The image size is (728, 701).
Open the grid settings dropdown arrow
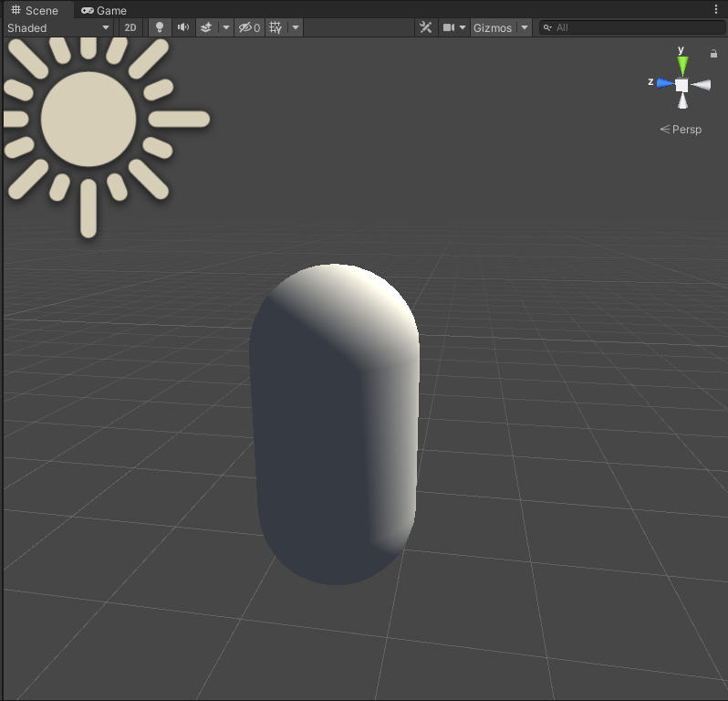point(296,28)
